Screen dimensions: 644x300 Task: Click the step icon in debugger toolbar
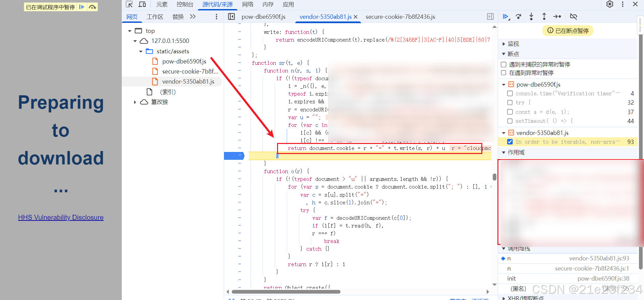pyautogui.click(x=557, y=16)
